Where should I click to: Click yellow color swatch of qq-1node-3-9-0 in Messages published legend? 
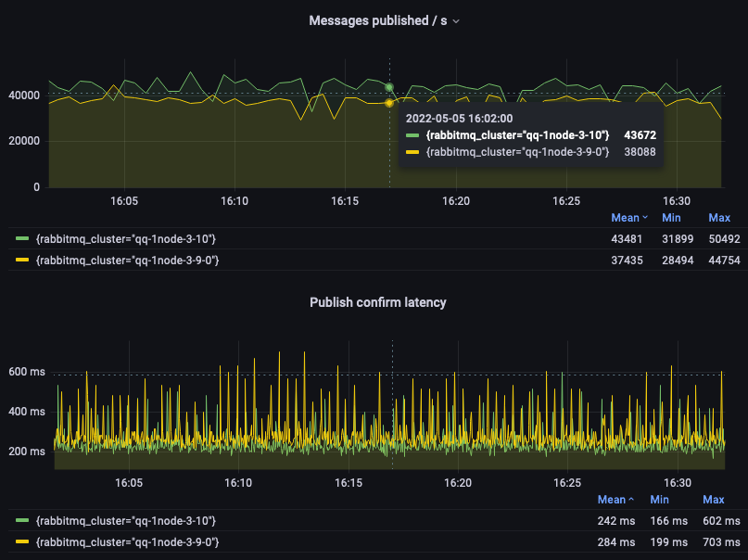click(22, 260)
